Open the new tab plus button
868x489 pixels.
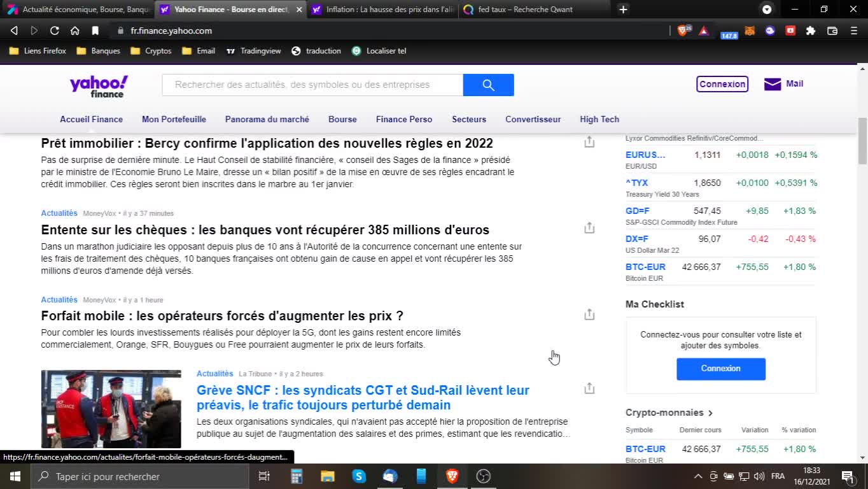pyautogui.click(x=624, y=10)
